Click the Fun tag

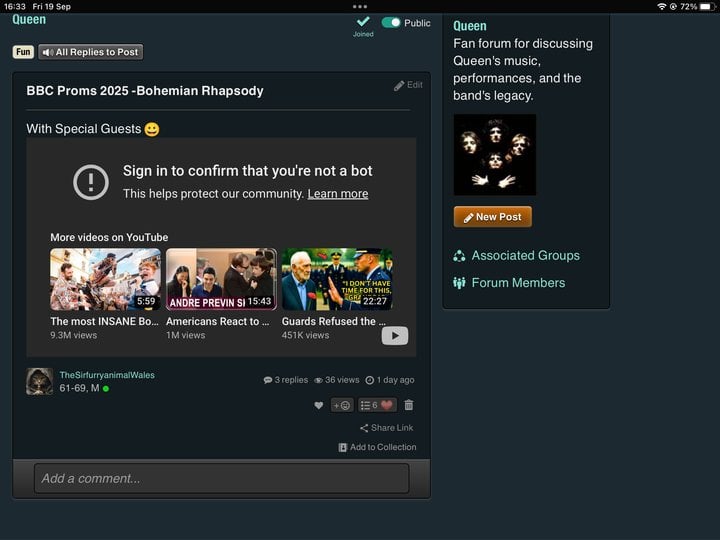click(x=23, y=52)
